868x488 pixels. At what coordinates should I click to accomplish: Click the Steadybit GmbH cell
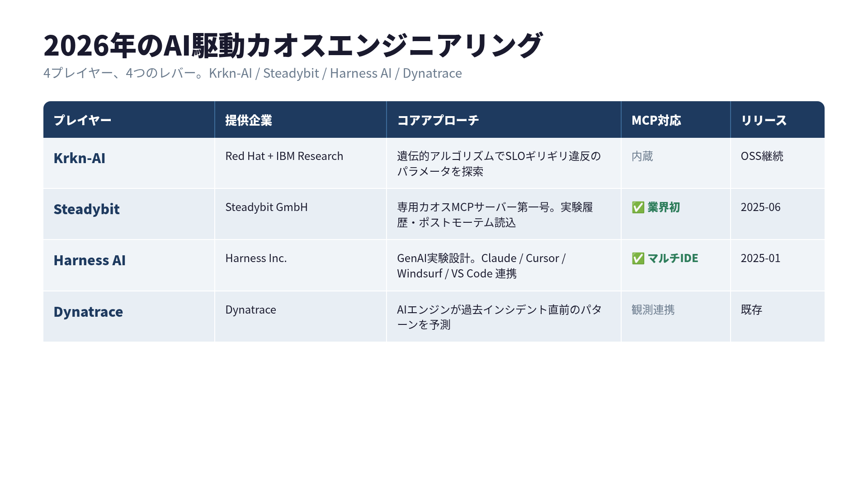[x=301, y=214]
